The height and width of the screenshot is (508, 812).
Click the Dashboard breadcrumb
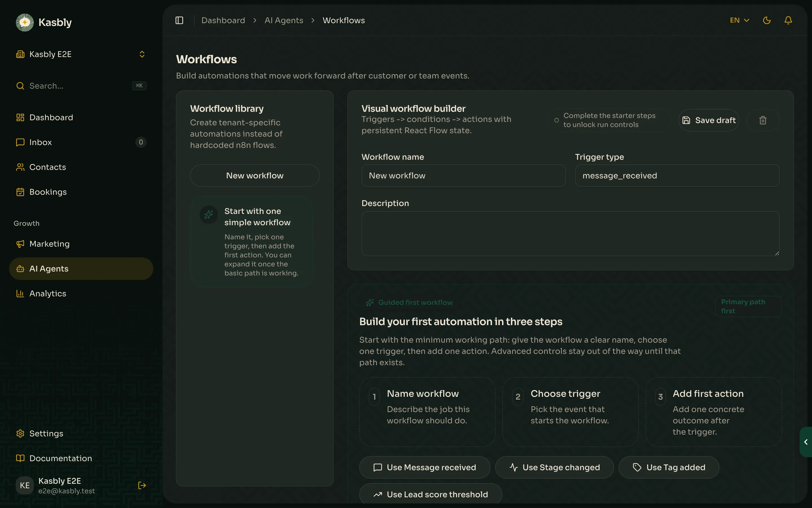click(223, 21)
